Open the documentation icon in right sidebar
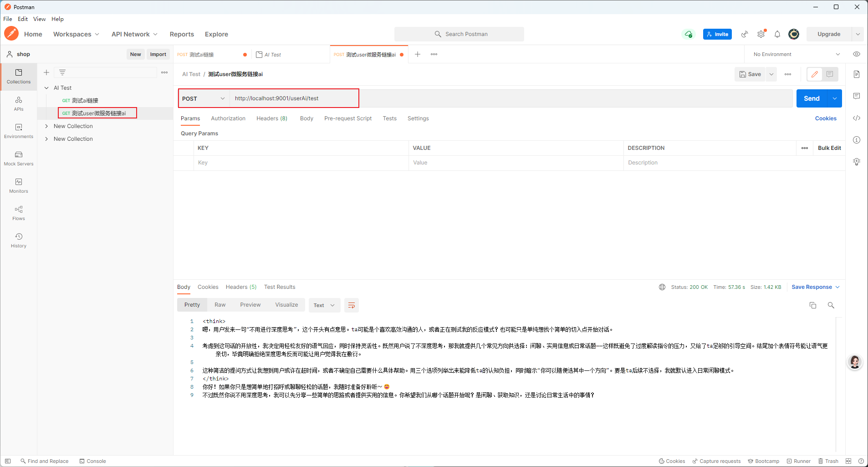Image resolution: width=868 pixels, height=467 pixels. [857, 74]
